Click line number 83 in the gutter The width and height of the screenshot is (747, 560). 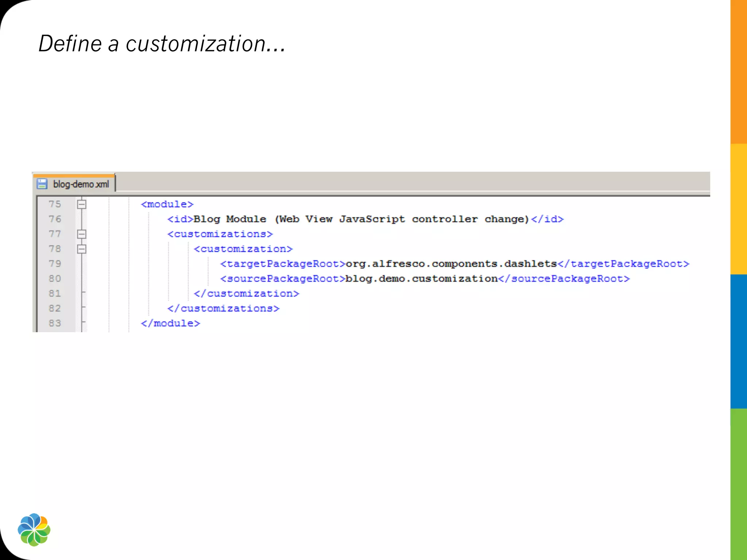(55, 323)
